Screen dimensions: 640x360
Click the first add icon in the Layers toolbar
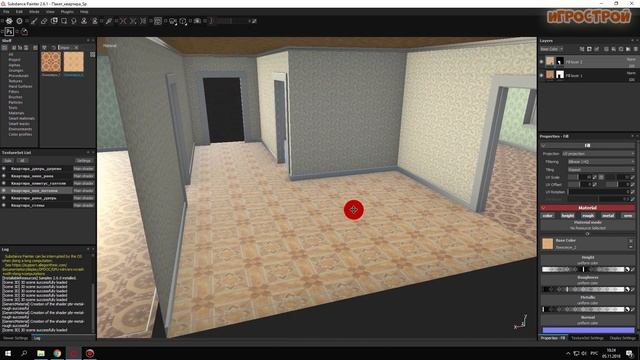(x=582, y=49)
